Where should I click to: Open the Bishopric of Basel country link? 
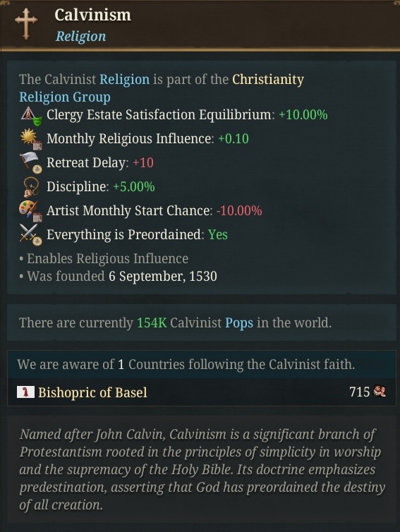coord(92,392)
